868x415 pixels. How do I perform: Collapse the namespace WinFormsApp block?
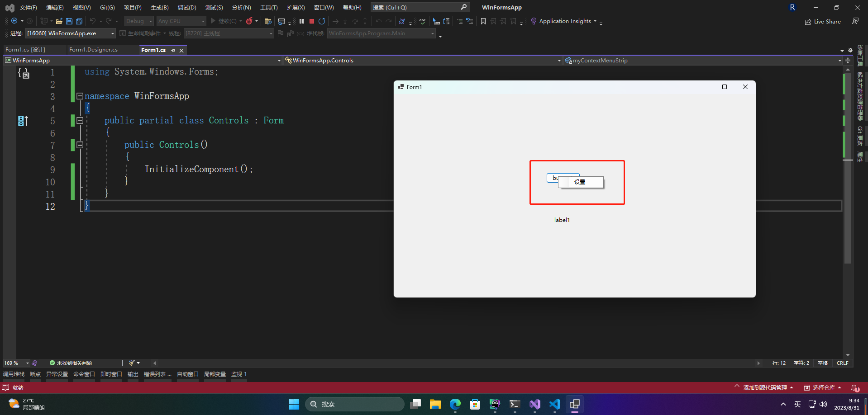(80, 96)
